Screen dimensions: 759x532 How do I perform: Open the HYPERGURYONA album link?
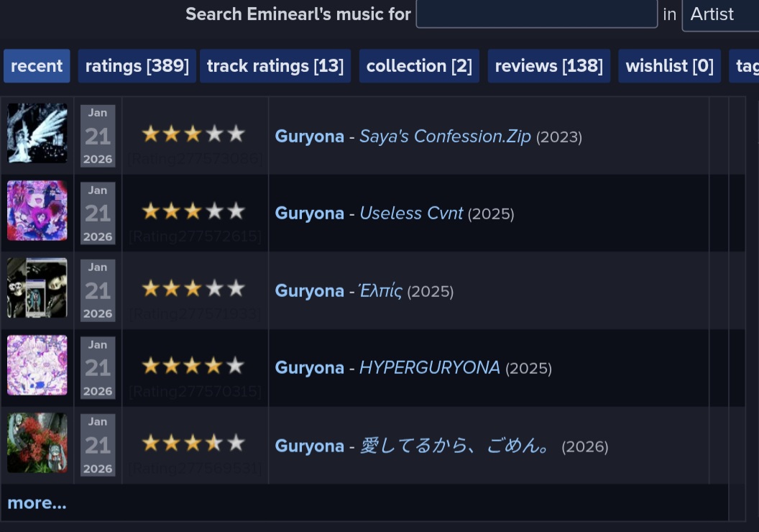429,368
